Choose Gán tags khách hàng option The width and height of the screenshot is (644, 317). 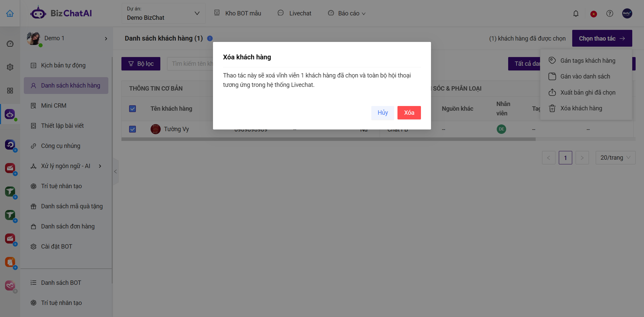(x=587, y=61)
